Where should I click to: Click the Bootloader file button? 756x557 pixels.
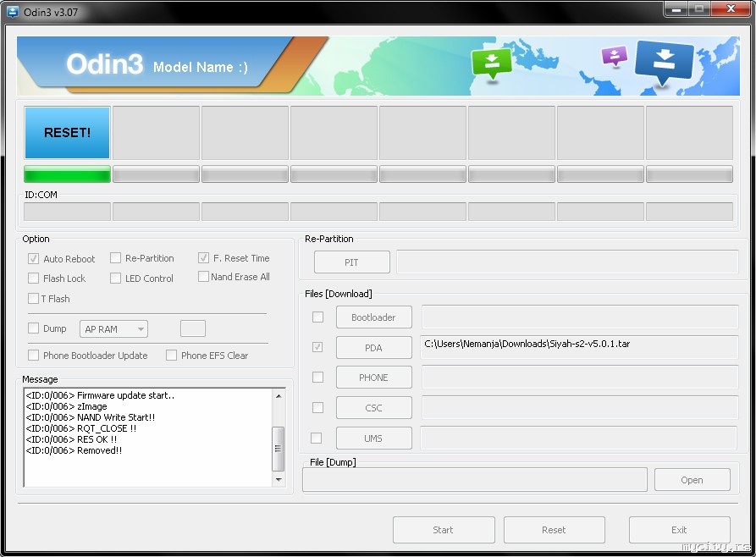tap(373, 317)
